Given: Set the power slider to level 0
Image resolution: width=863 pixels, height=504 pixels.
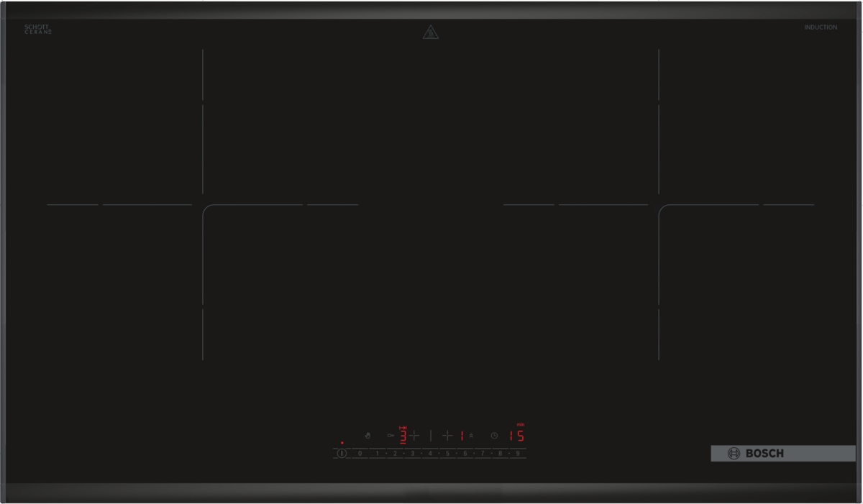Looking at the screenshot, I should (360, 454).
